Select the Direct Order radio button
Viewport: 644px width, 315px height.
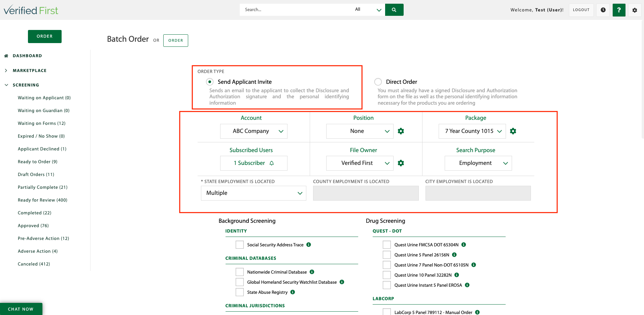(x=378, y=82)
